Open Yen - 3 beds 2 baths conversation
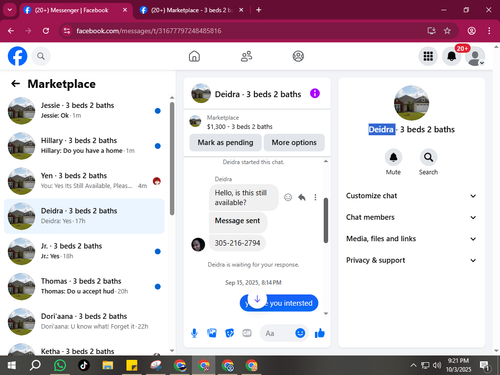 [84, 181]
